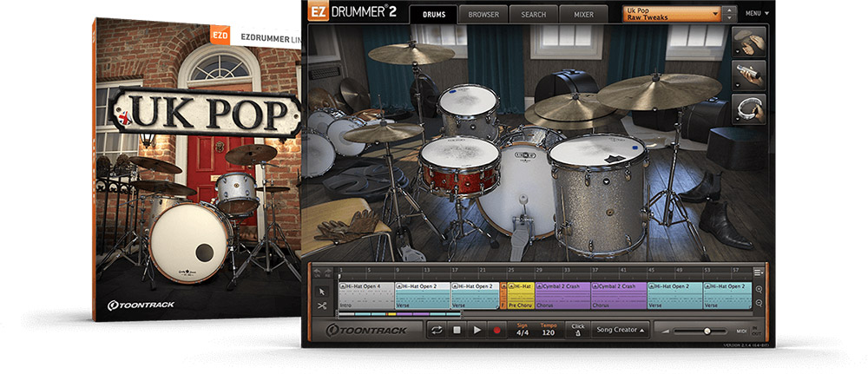This screenshot has height=374, width=868.
Task: Start playback with the play button
Action: click(477, 331)
